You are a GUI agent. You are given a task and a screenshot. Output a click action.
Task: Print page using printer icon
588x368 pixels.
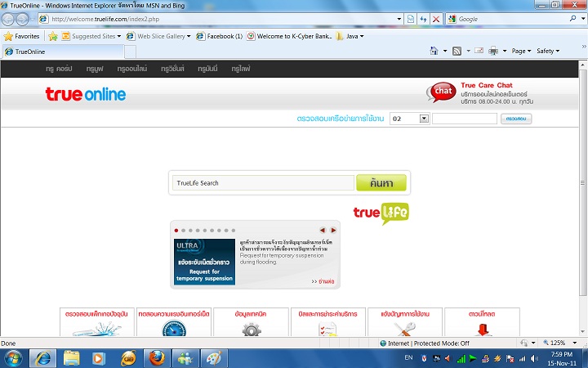[493, 51]
